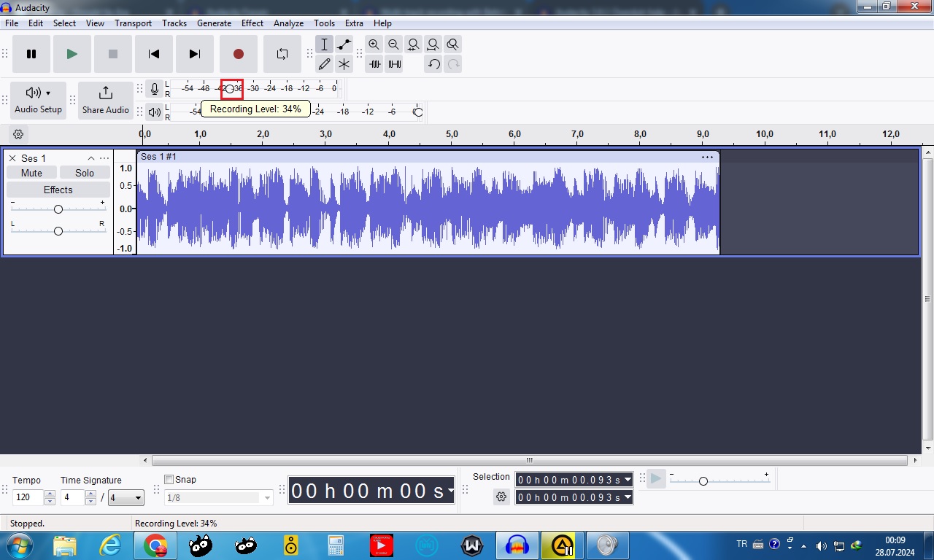Solo the Ses 1 track
This screenshot has width=934, height=560.
[85, 173]
